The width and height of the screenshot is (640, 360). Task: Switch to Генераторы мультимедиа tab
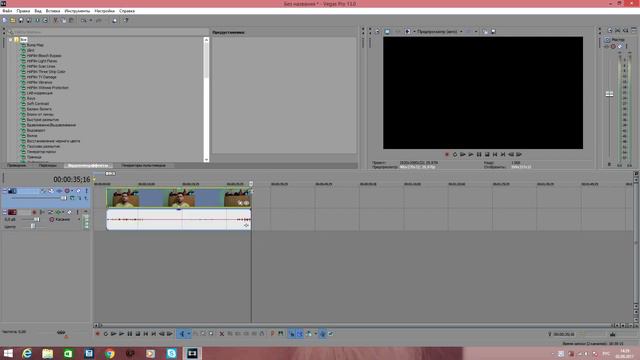click(x=143, y=165)
